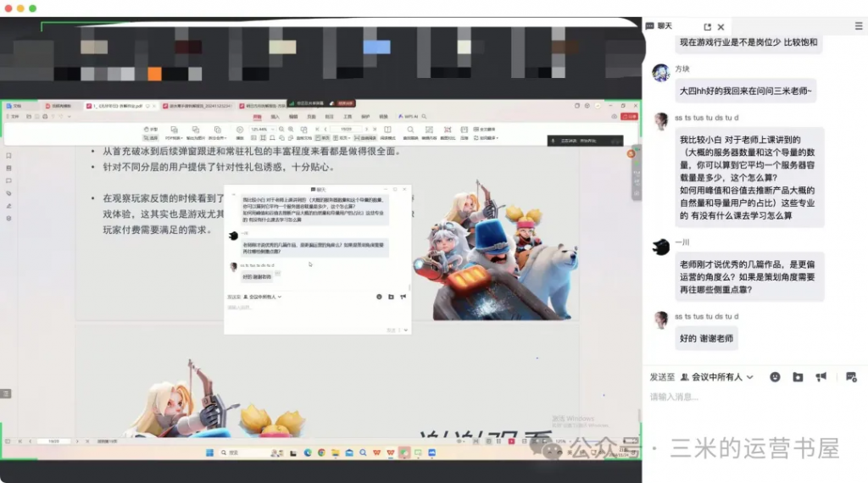Screen dimensions: 868x483
Task: Click 方块's user avatar in chat
Action: (661, 73)
